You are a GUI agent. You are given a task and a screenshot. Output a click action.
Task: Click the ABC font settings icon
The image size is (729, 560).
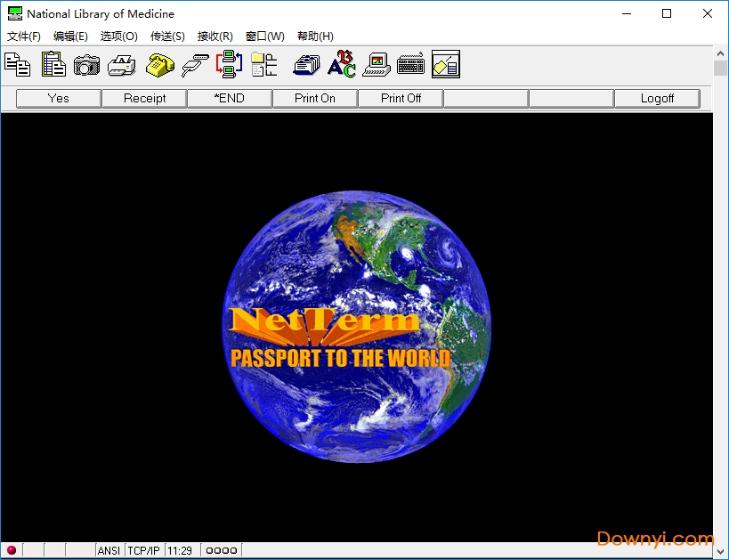tap(342, 65)
